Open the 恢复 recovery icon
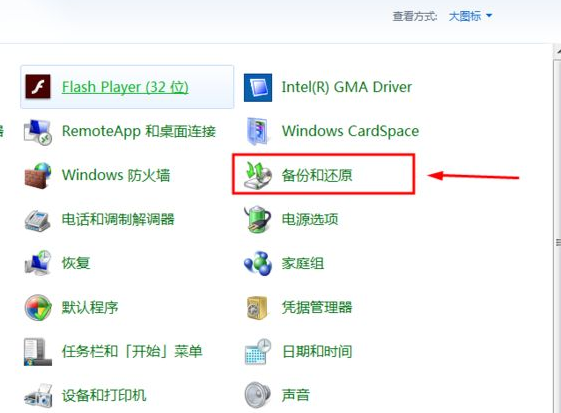The width and height of the screenshot is (561, 413). [38, 263]
